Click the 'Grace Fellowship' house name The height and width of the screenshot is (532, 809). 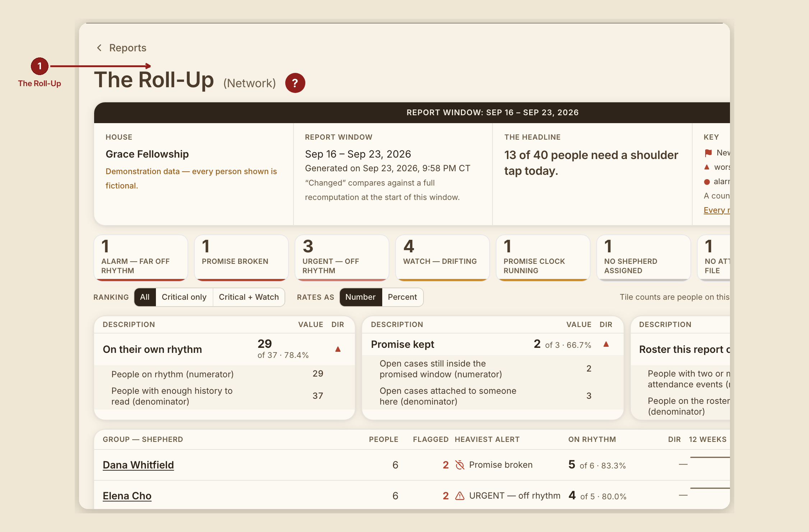[x=147, y=154]
